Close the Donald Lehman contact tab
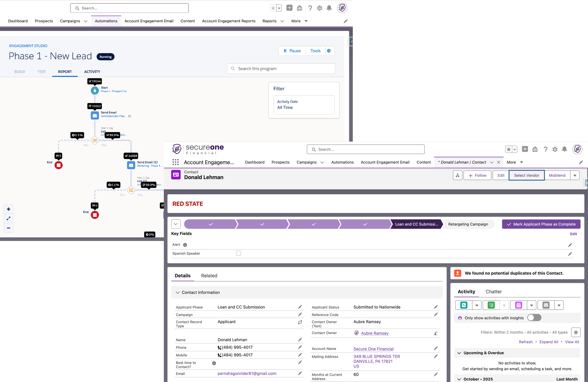Viewport: 588px width, 382px height. click(x=499, y=162)
